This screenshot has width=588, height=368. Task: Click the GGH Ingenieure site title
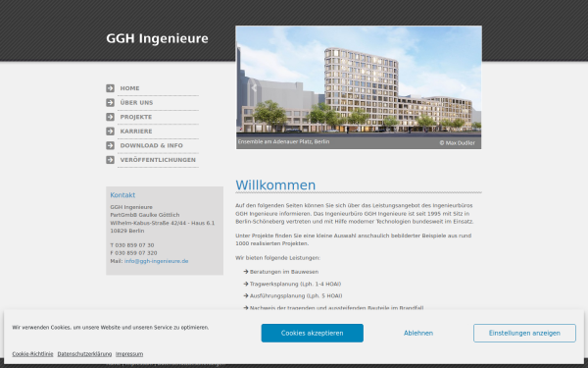pos(157,38)
